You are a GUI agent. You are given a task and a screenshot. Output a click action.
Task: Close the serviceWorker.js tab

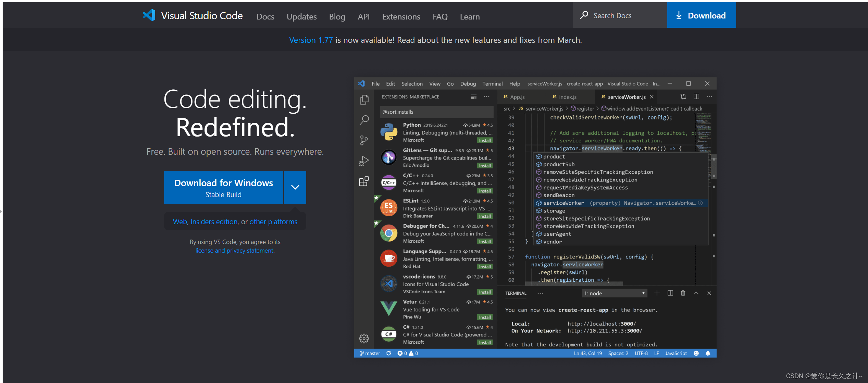point(652,97)
